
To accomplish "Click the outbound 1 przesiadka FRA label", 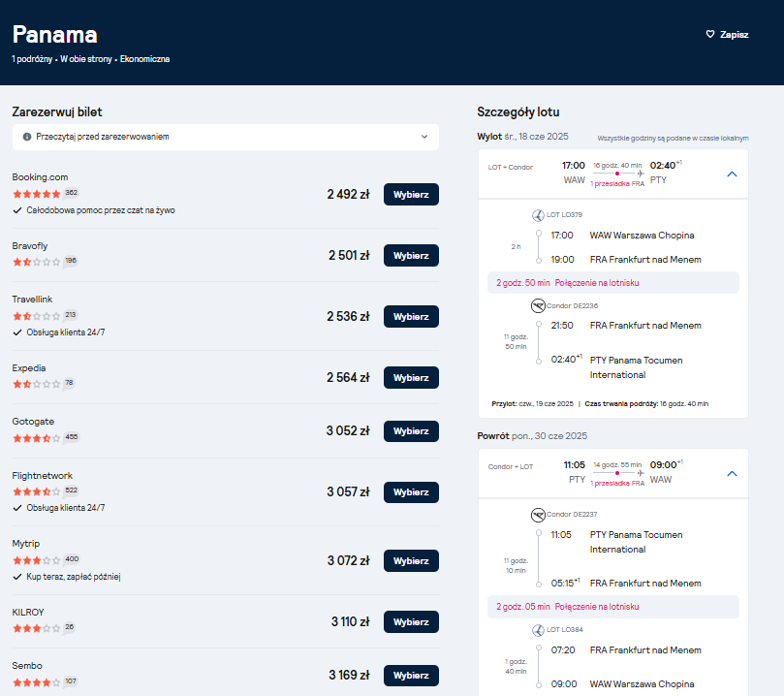I will 617,184.
